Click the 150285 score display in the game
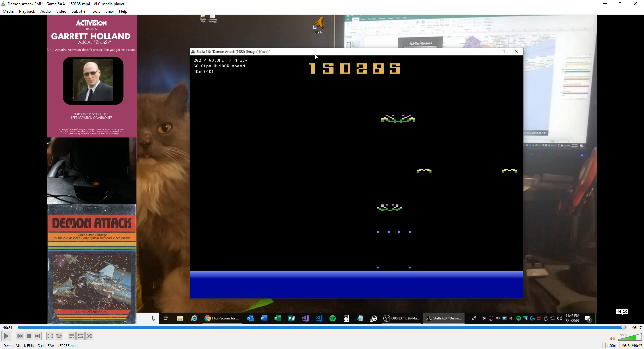The height and width of the screenshot is (349, 644). pyautogui.click(x=355, y=68)
